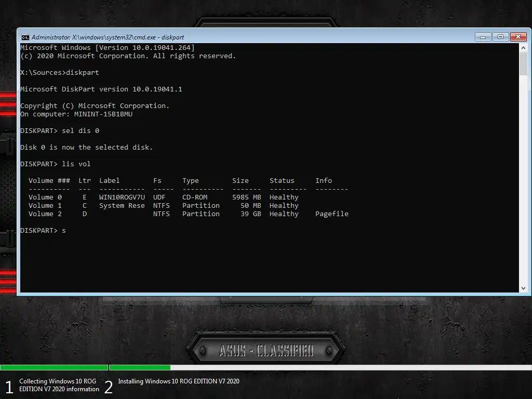
Task: Click the Status column header
Action: (x=282, y=180)
